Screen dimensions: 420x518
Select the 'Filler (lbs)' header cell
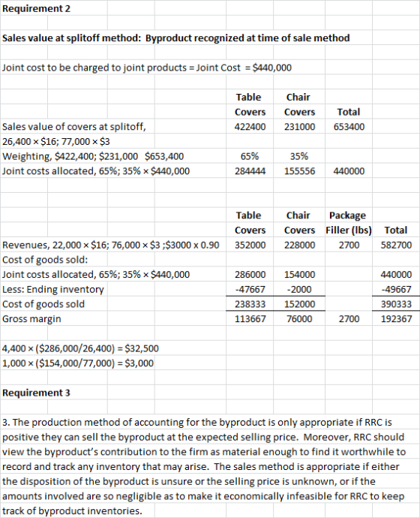pos(349,230)
